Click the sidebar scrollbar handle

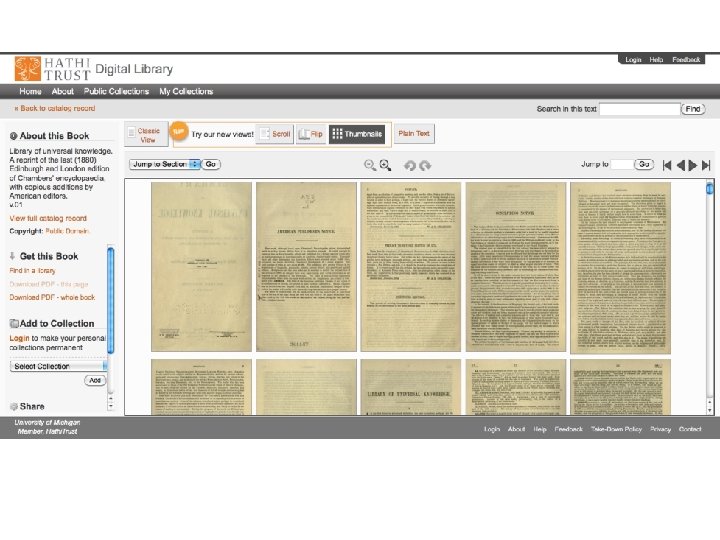point(110,300)
